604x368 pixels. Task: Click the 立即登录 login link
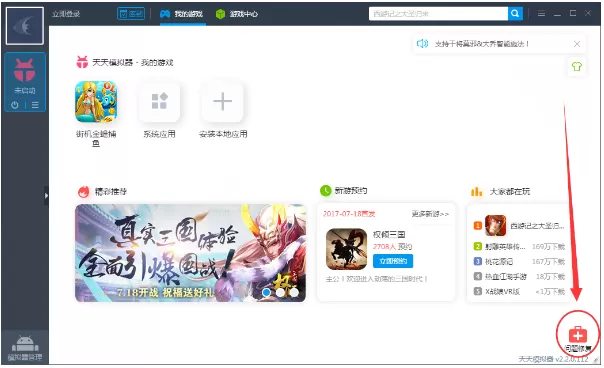pos(66,14)
